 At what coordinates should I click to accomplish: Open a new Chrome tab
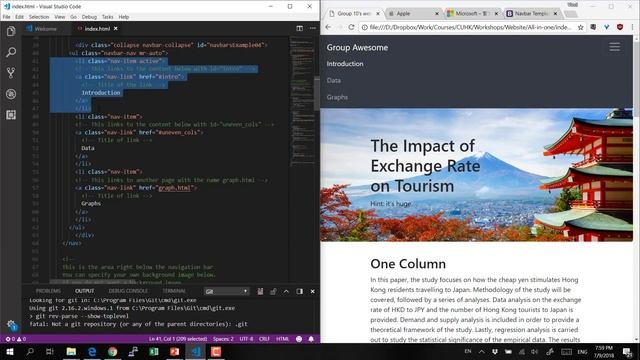point(571,14)
